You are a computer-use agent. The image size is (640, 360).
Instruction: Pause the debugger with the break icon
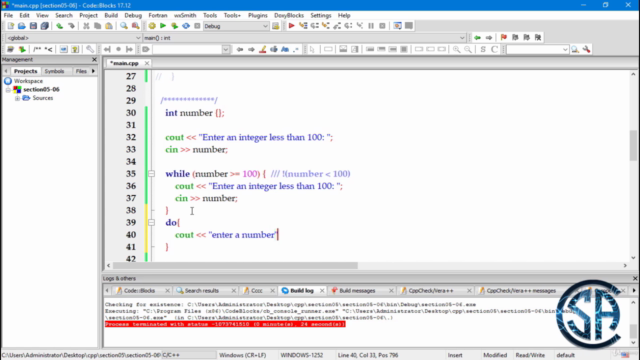point(371,26)
